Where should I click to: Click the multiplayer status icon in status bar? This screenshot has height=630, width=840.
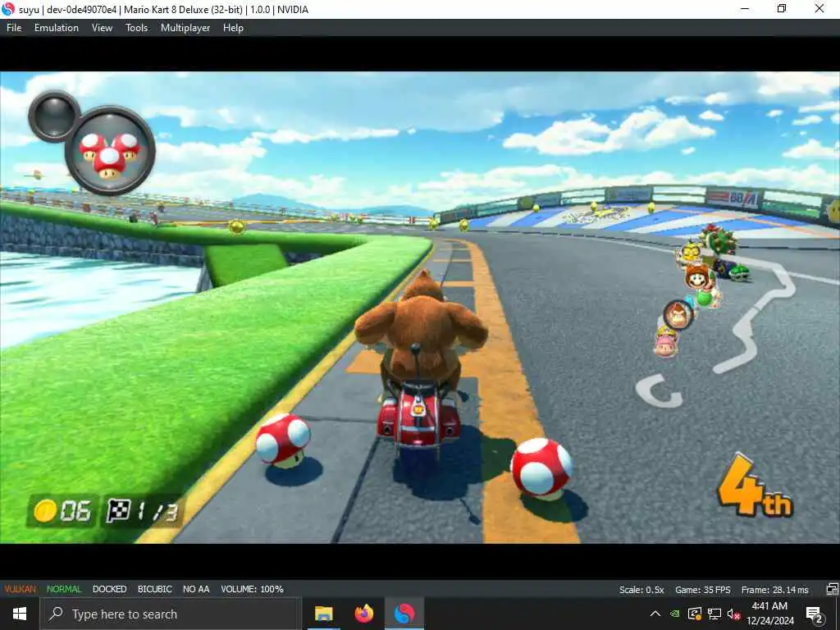click(x=832, y=589)
